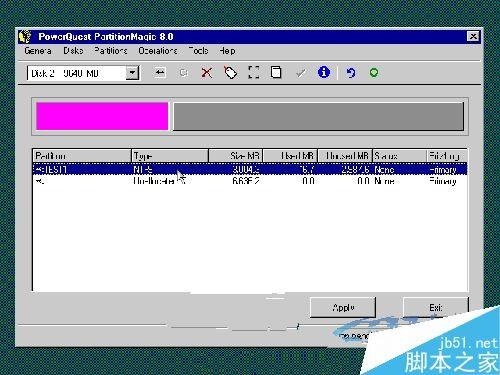The height and width of the screenshot is (375, 500).
Task: Click the Exit button
Action: pyautogui.click(x=436, y=307)
